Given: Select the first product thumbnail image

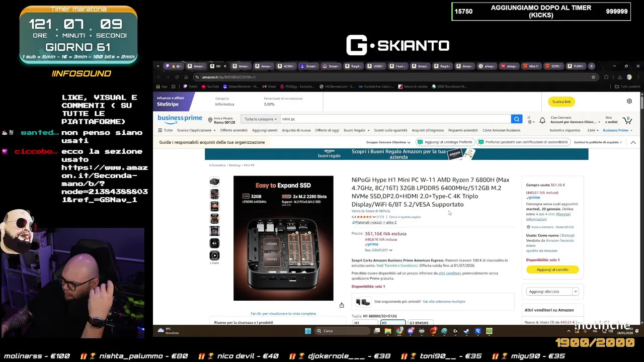Looking at the screenshot, I should 214,182.
